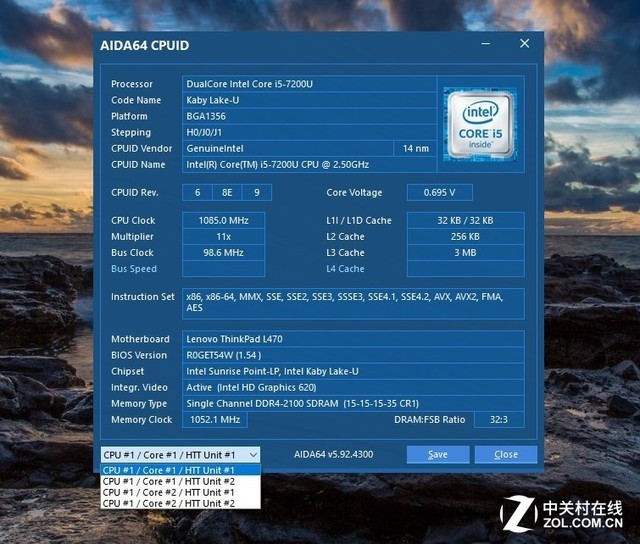The image size is (640, 544).
Task: Click BIOS Version value R0GET54W (1.54)
Action: point(353,355)
